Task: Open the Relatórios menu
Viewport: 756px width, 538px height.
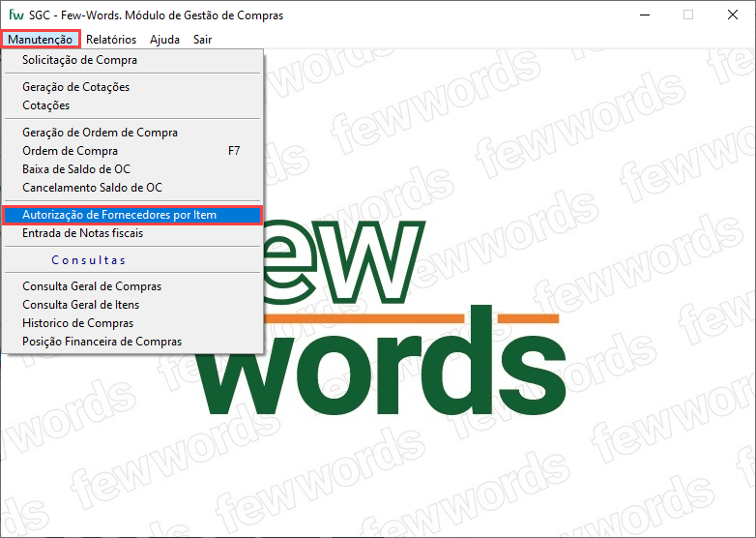Action: tap(111, 40)
